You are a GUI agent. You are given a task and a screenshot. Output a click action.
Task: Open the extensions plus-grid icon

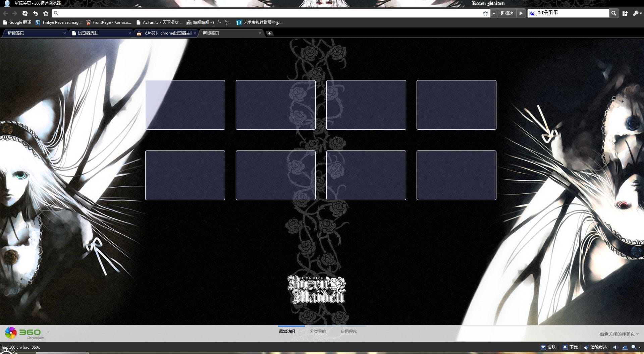(x=625, y=13)
